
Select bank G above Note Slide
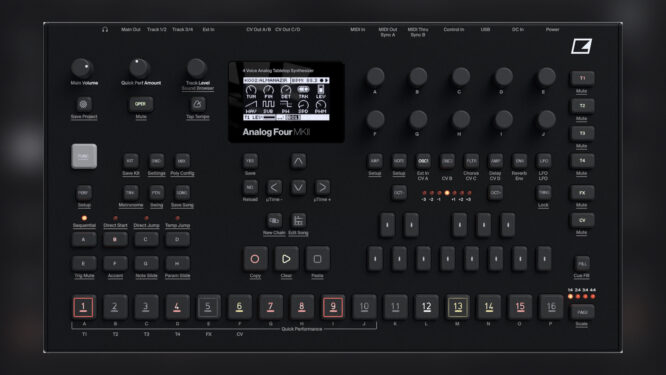pyautogui.click(x=146, y=263)
